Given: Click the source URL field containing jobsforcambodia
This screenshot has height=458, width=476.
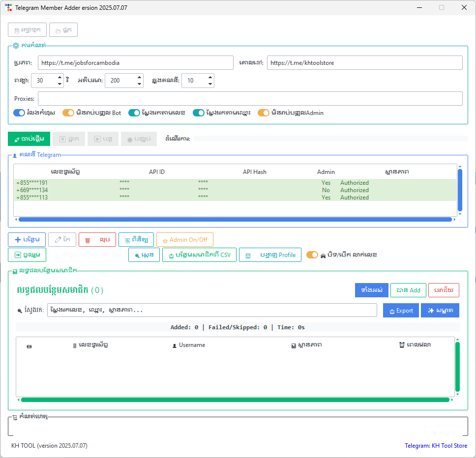Looking at the screenshot, I should coord(135,63).
